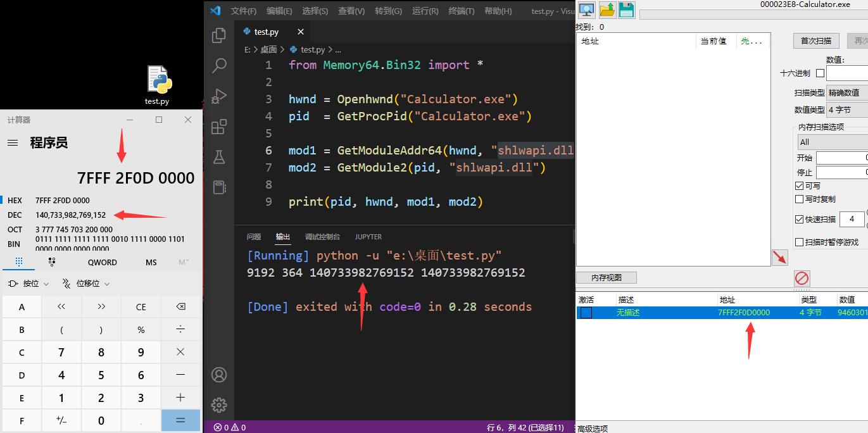Toggle active box for address 7FFF2F0D0000
The height and width of the screenshot is (433, 868).
point(586,313)
